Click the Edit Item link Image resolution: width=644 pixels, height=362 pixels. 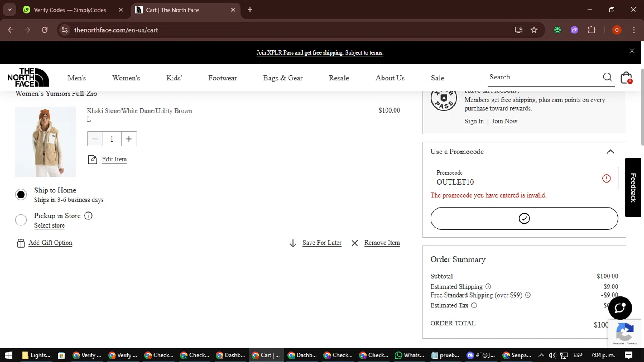pos(114,159)
